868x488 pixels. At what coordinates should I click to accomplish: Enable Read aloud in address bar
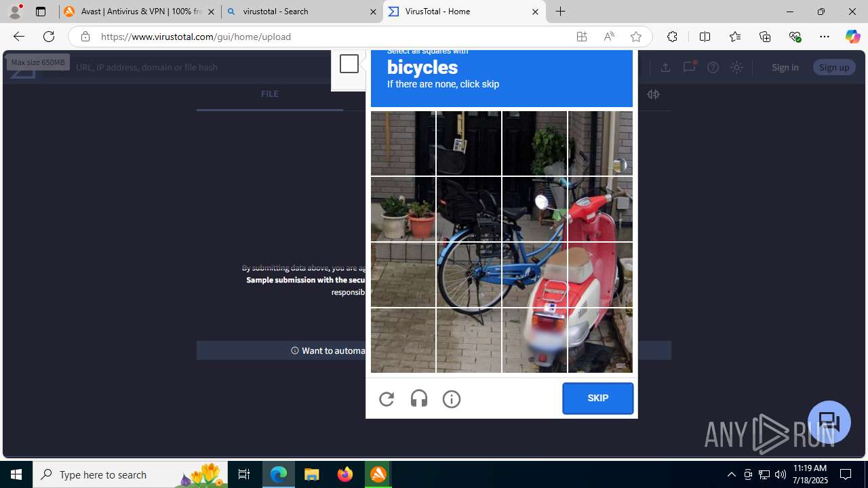coord(609,37)
